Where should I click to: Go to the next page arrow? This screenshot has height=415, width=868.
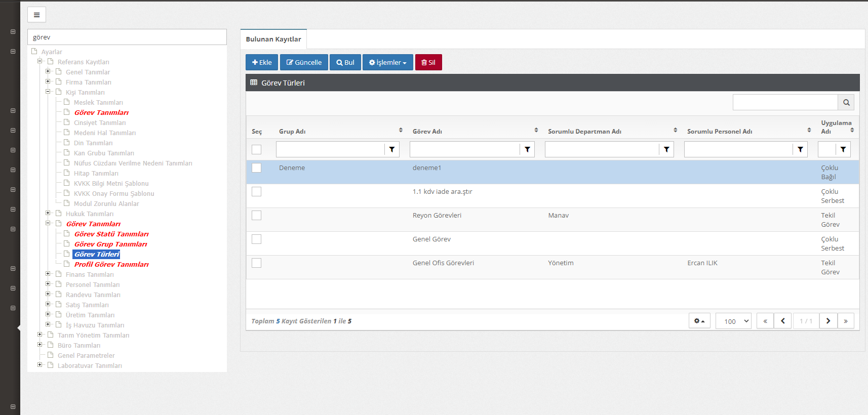(828, 321)
